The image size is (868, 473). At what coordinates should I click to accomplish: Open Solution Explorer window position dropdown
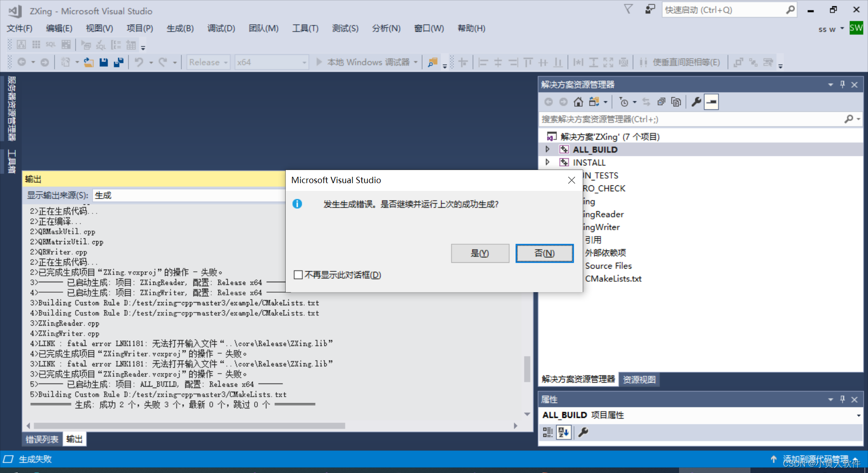831,85
